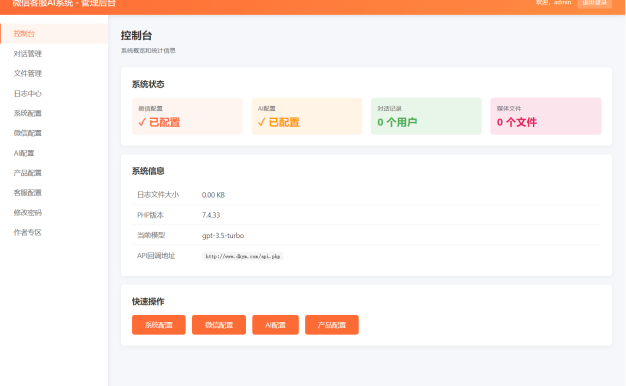Go to 修改密码 in the sidebar

[54, 212]
